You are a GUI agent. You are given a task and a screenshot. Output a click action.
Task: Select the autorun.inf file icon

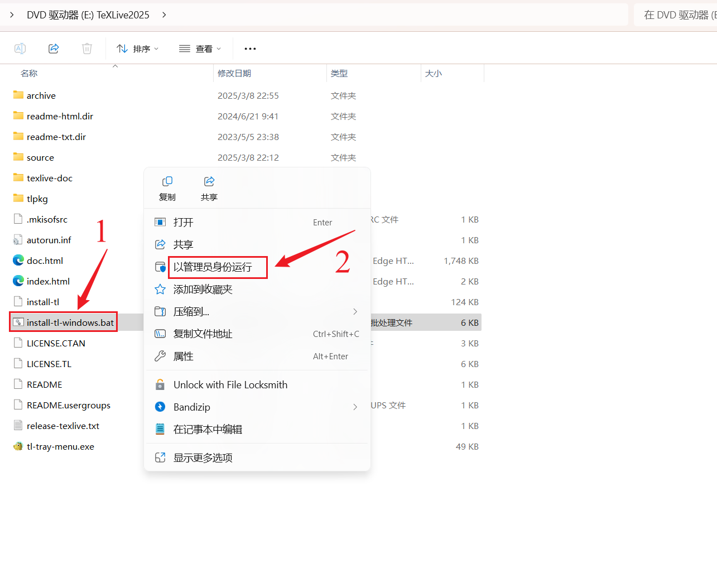click(18, 240)
